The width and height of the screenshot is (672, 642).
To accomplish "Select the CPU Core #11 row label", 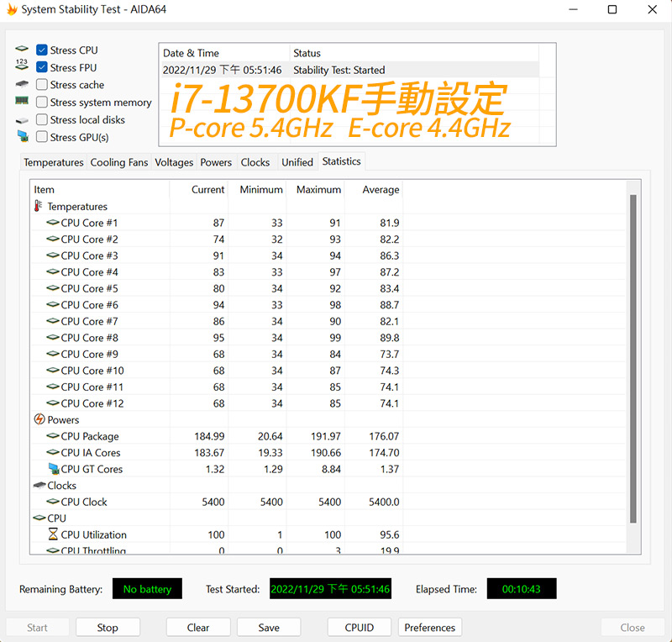I will coord(92,387).
